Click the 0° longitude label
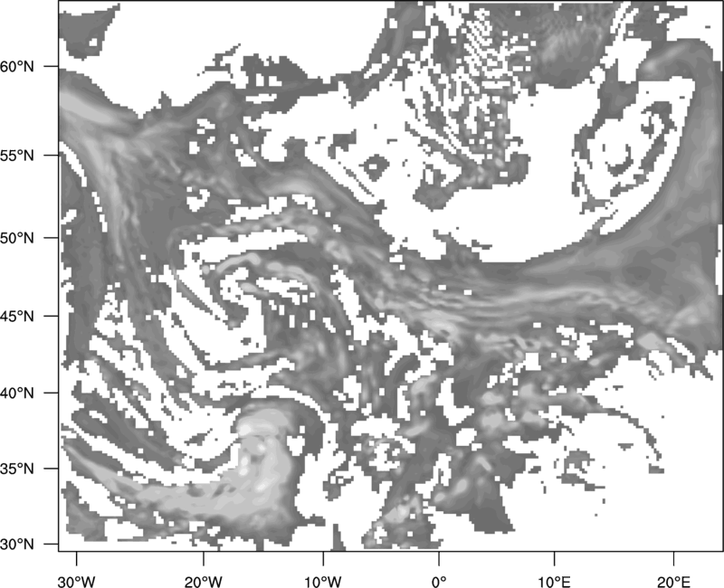The height and width of the screenshot is (588, 724). [x=439, y=582]
